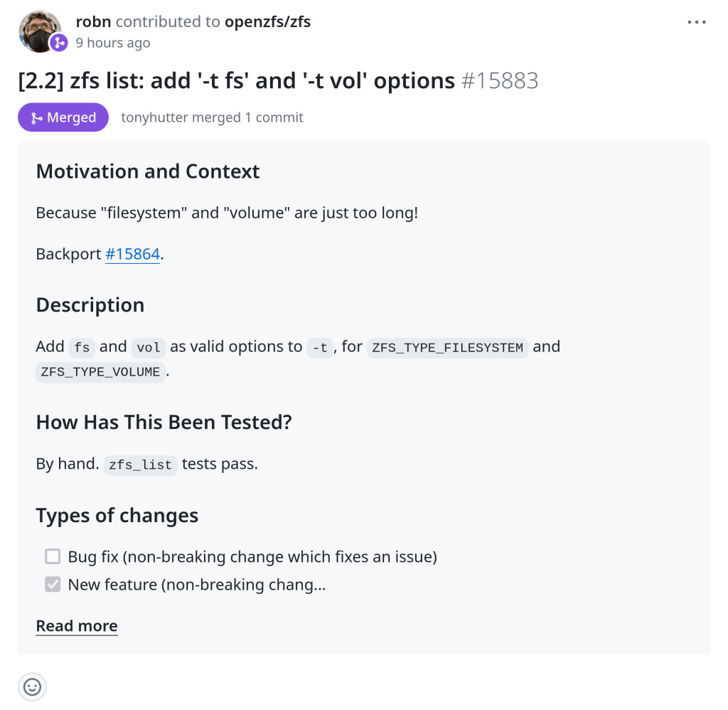Click the vol inline code snippet

pyautogui.click(x=149, y=348)
